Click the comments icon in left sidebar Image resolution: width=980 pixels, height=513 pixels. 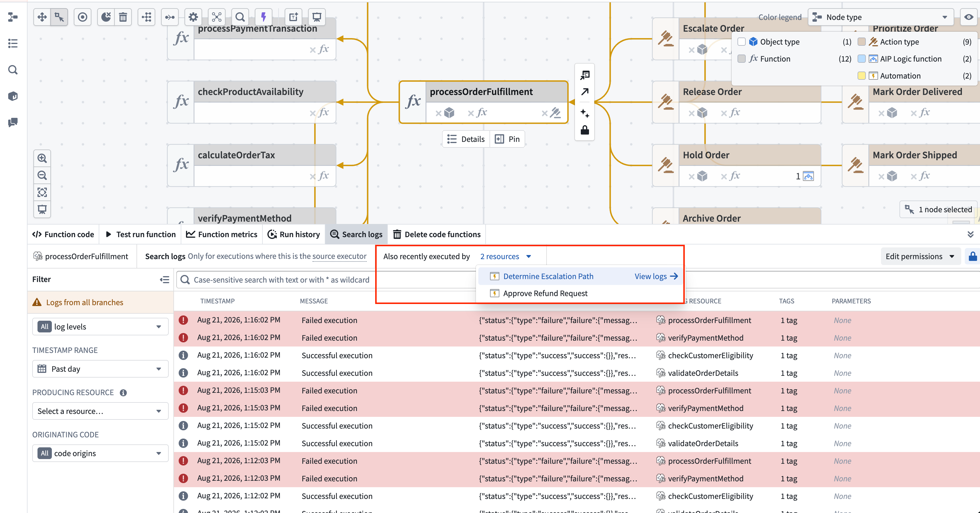pyautogui.click(x=13, y=122)
